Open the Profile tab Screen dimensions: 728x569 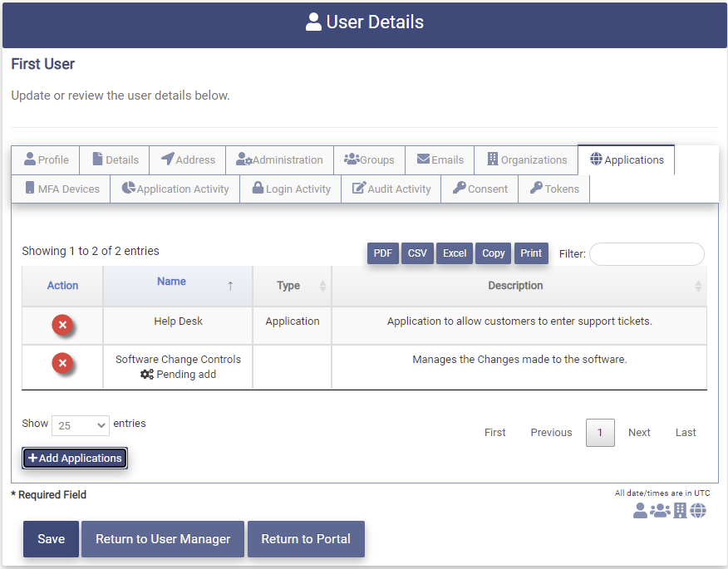tap(46, 159)
